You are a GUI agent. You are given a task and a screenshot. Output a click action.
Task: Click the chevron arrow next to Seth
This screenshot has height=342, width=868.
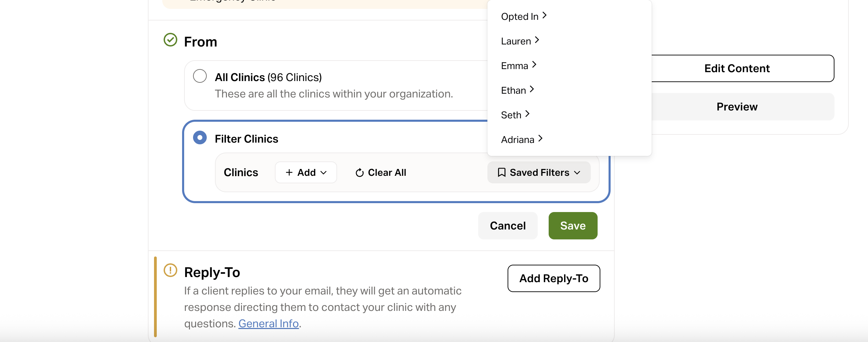click(527, 114)
